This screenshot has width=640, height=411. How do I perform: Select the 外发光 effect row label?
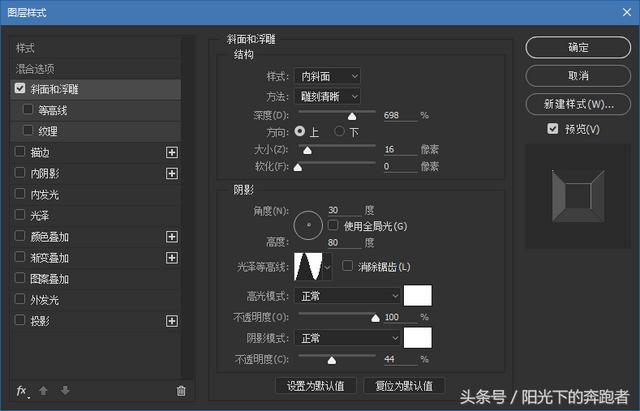44,300
